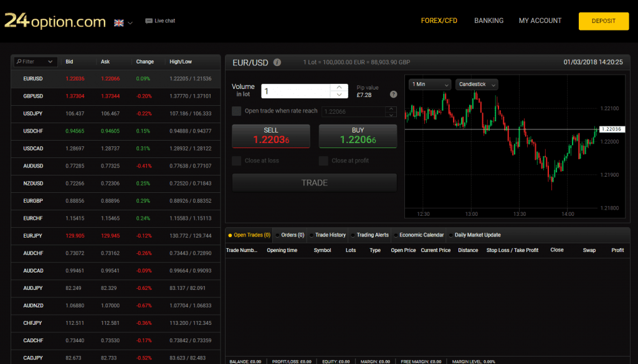Select the NZDUSD row
The image size is (638, 364).
115,184
